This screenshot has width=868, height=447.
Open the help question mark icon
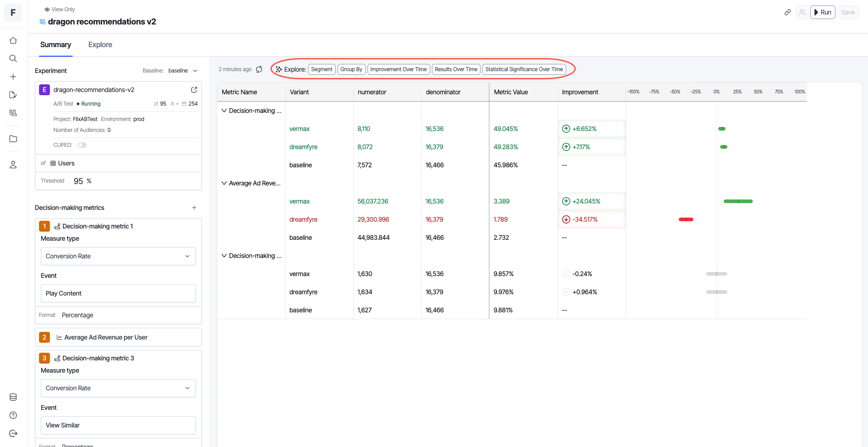pyautogui.click(x=13, y=415)
